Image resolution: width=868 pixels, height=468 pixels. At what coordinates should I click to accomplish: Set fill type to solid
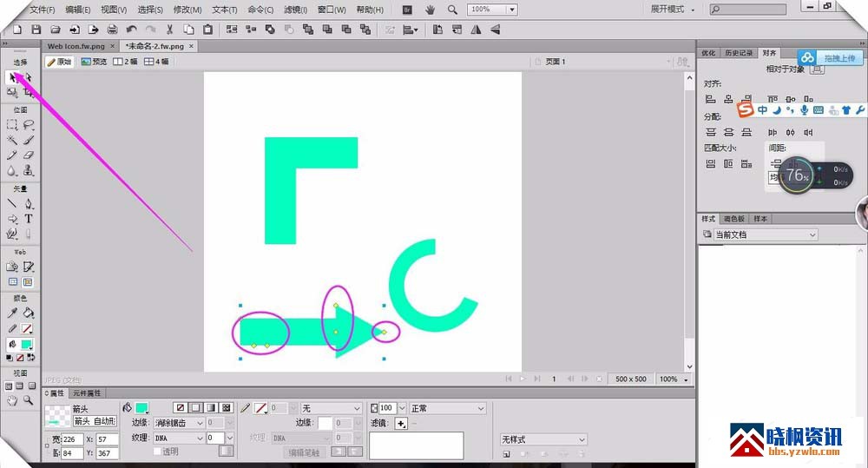(195, 408)
